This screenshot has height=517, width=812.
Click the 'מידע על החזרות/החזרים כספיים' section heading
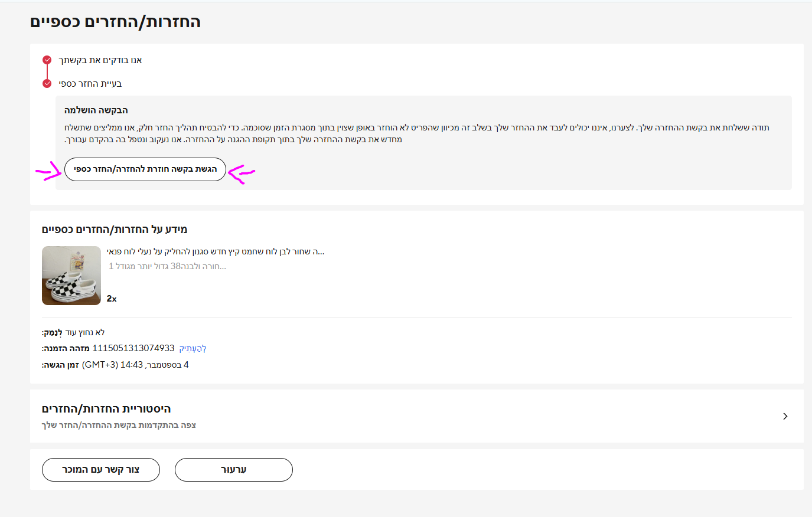point(115,230)
